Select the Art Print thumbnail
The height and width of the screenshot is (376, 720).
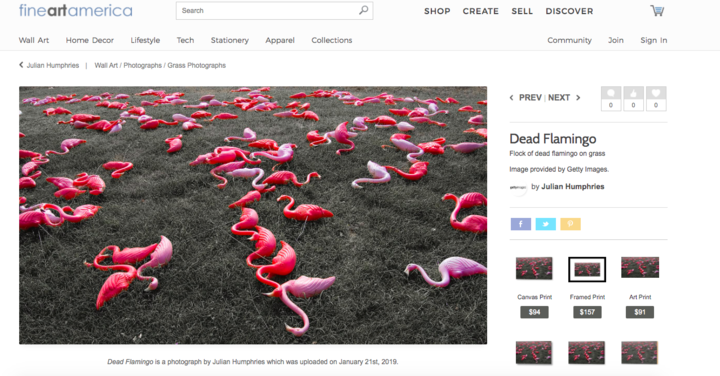(x=640, y=268)
